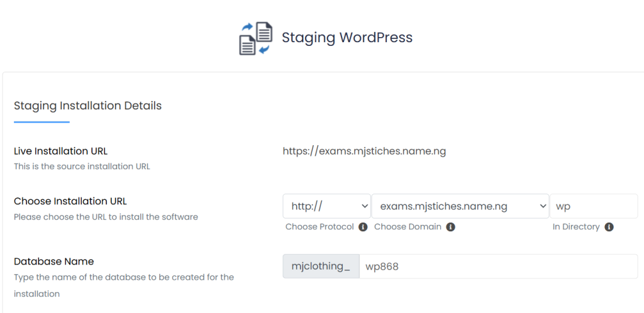Screen dimensions: 644x313
Task: Click the Choose Domain info icon
Action: point(450,227)
